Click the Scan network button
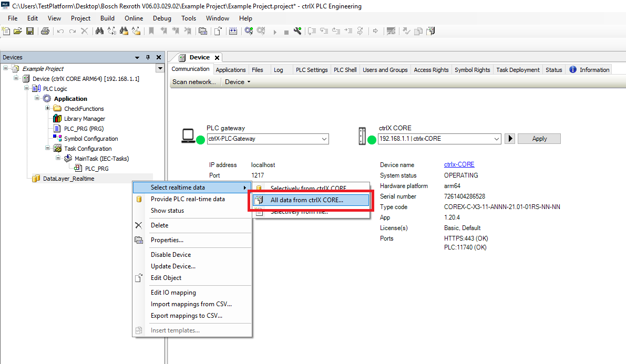The image size is (626, 364). tap(194, 82)
